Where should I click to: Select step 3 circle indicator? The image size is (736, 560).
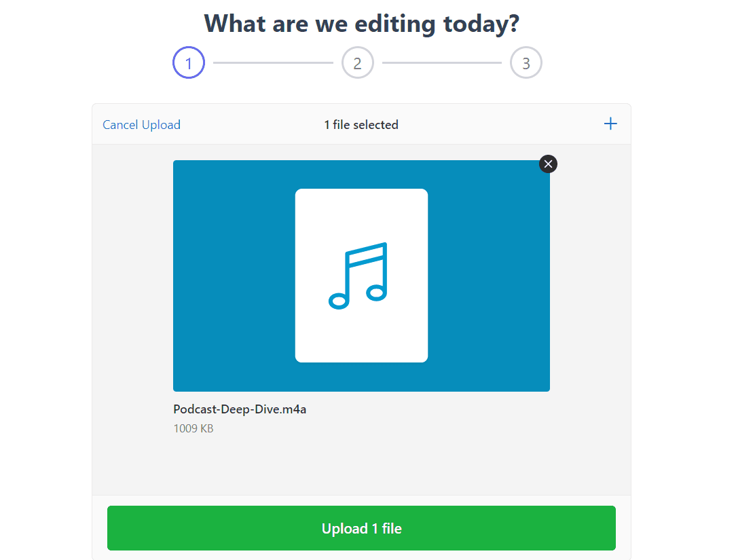tap(526, 62)
